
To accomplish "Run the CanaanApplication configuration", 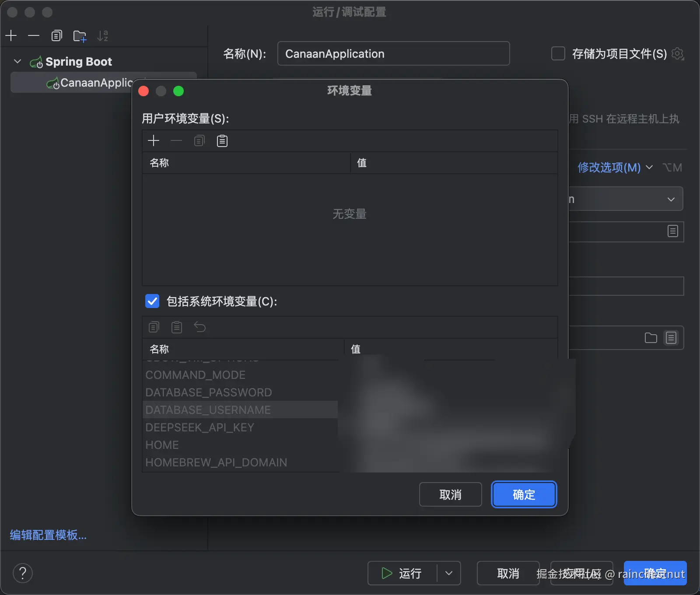I will click(402, 573).
